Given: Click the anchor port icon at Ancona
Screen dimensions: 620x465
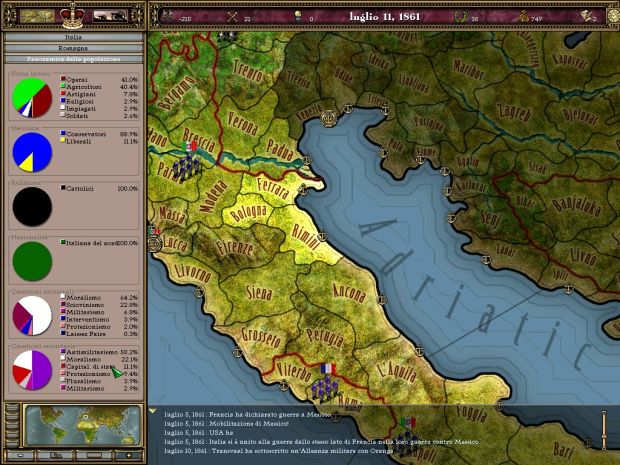Looking at the screenshot, I should [x=381, y=300].
